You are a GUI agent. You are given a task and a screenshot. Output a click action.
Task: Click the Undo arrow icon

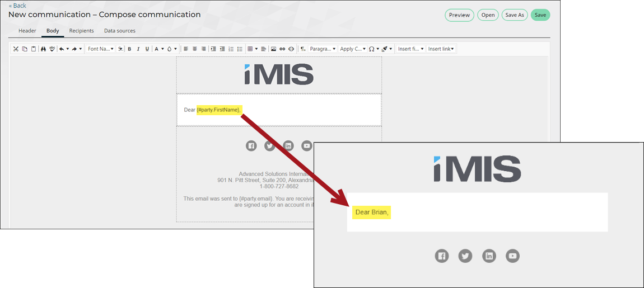[x=62, y=49]
